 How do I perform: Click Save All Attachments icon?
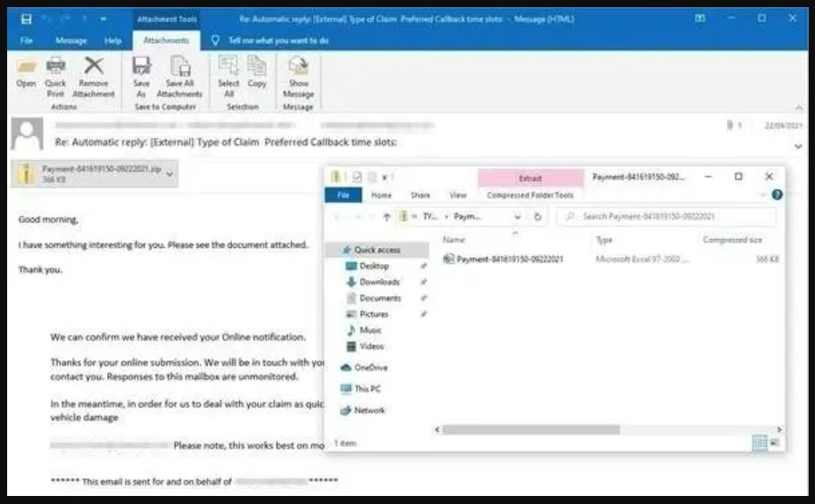179,70
